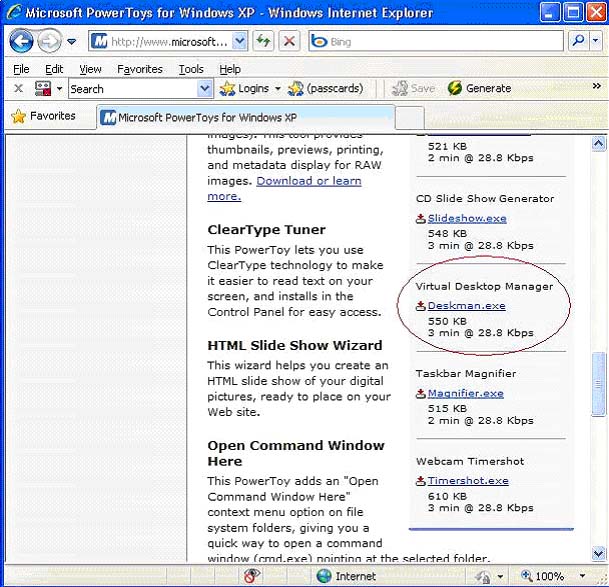This screenshot has width=609, height=587.
Task: Click the green Refresh icon
Action: [263, 41]
